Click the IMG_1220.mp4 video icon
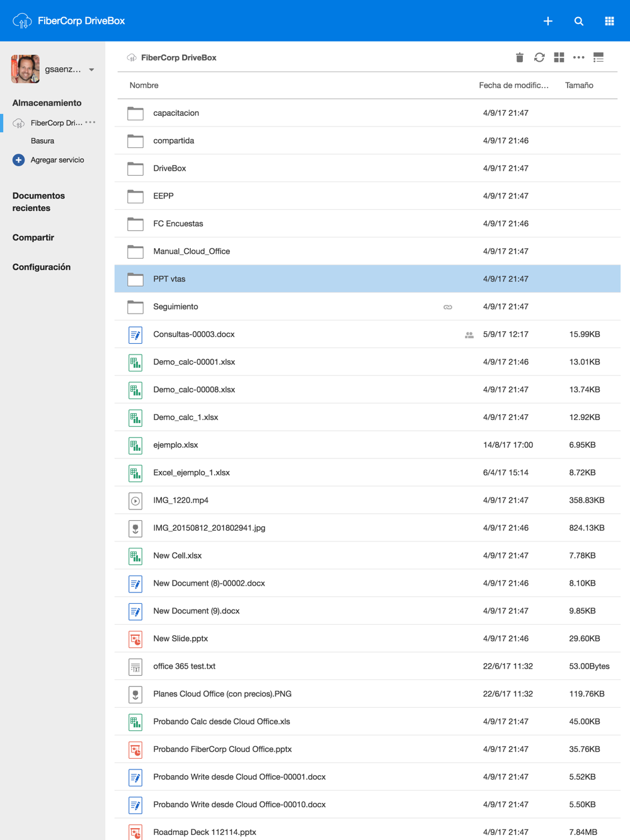The image size is (630, 840). tap(135, 501)
